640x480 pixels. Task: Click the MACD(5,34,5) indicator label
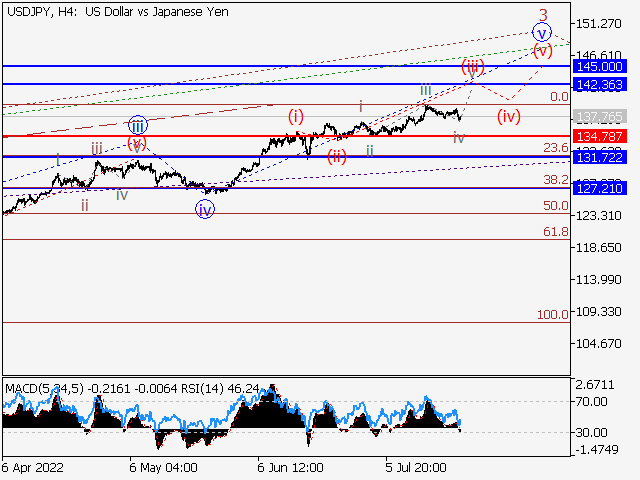(44, 389)
